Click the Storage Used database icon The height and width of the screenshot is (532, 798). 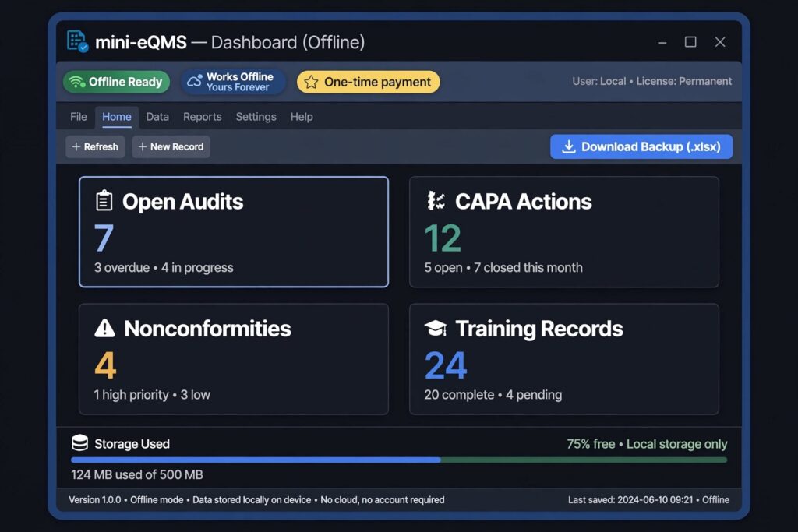[80, 443]
